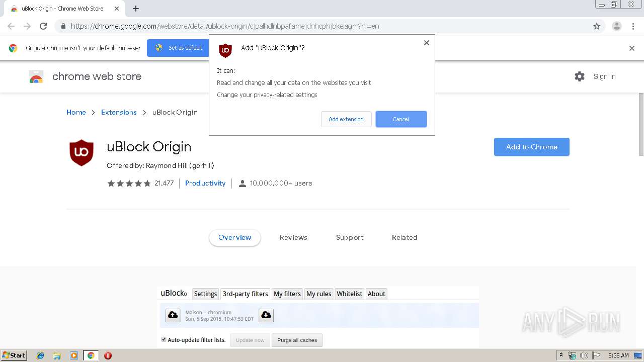Click About tab in screenshot
Screen dimensions: 644x362
pyautogui.click(x=376, y=294)
